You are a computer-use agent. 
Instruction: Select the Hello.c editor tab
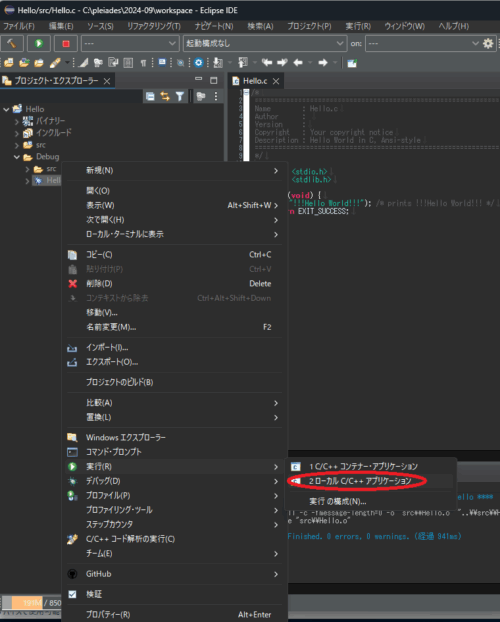tap(255, 81)
